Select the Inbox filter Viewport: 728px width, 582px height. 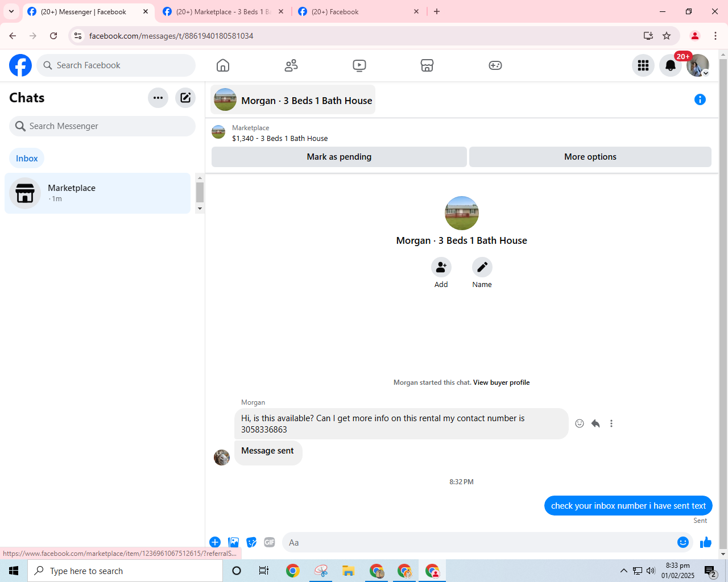(27, 159)
